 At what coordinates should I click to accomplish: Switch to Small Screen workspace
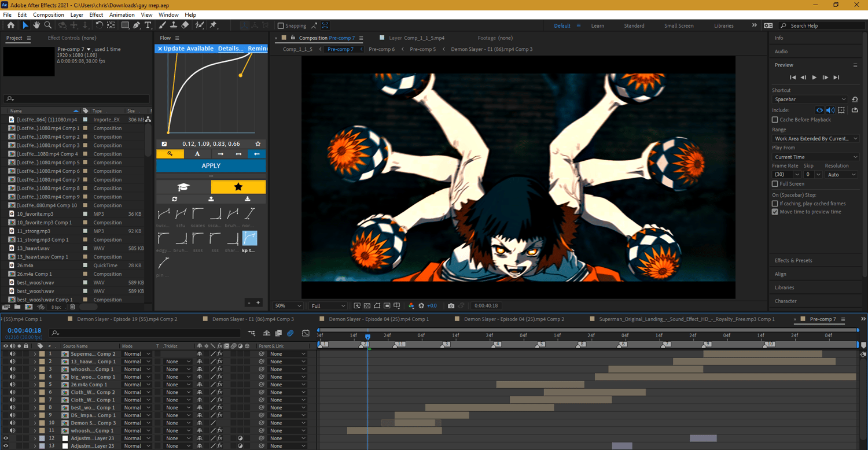click(679, 26)
